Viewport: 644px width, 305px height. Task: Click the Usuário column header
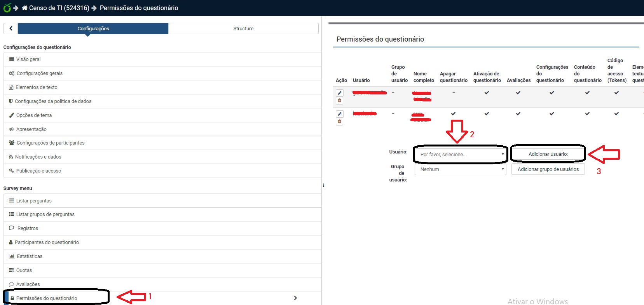(x=361, y=80)
